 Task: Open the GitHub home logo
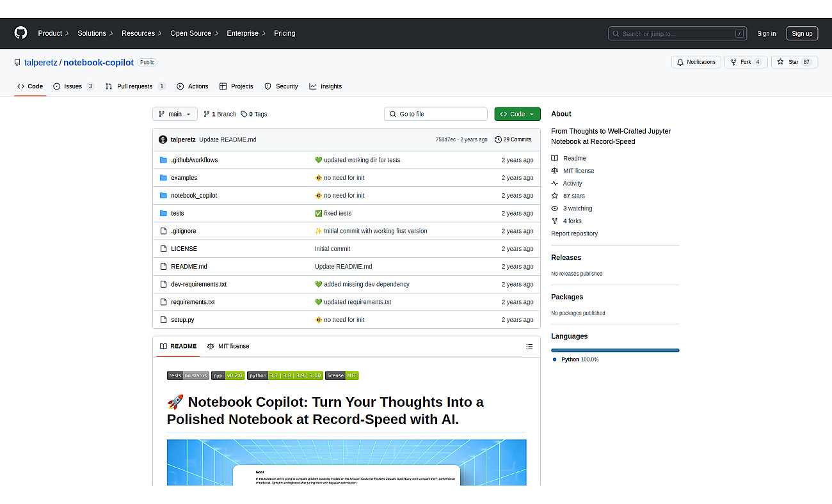21,33
